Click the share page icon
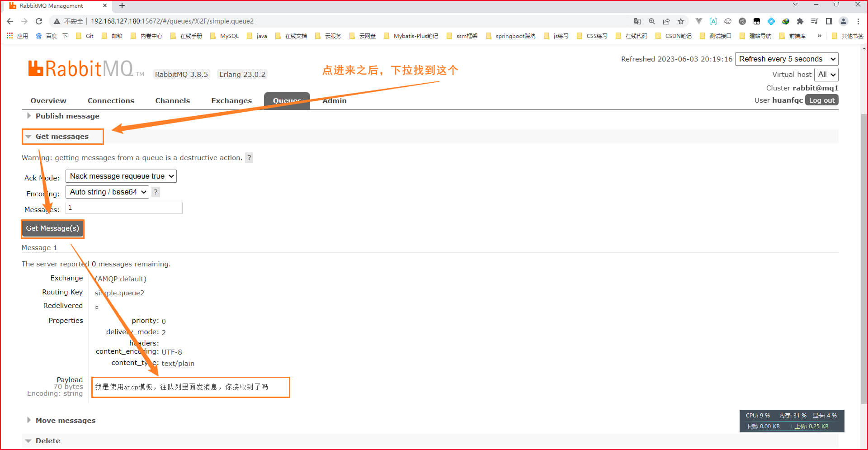Screen dimensions: 868x450 (666, 21)
